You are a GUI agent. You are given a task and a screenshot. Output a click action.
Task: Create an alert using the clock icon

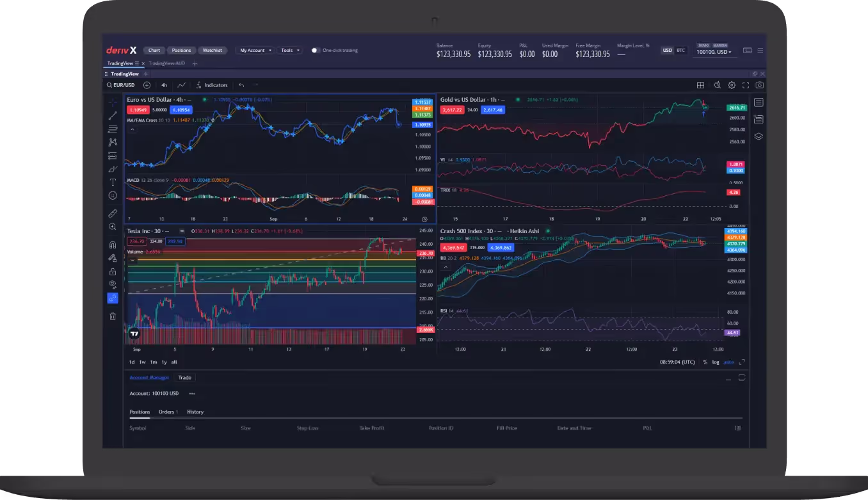[x=716, y=85]
